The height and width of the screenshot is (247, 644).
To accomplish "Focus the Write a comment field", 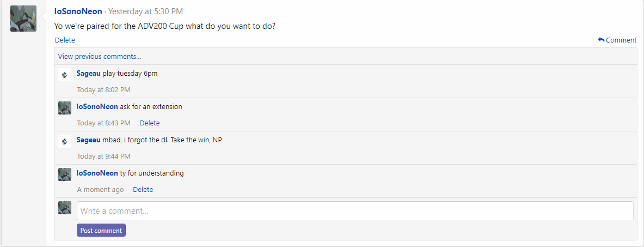I will [355, 211].
